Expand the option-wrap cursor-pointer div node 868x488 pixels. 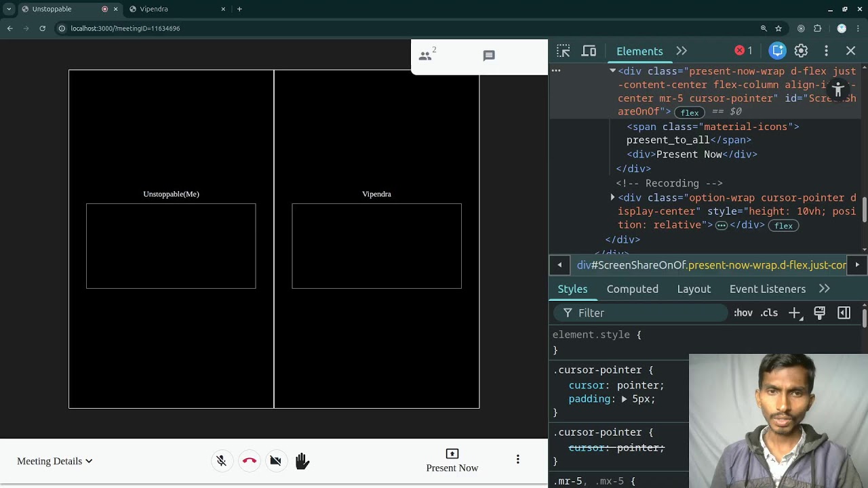(x=612, y=197)
